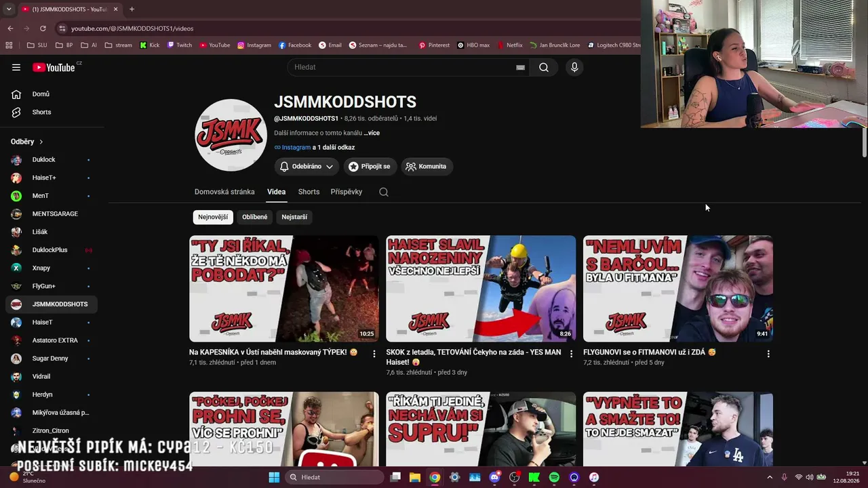Open the OBS Studio taskbar icon
This screenshot has width=868, height=488.
[515, 477]
